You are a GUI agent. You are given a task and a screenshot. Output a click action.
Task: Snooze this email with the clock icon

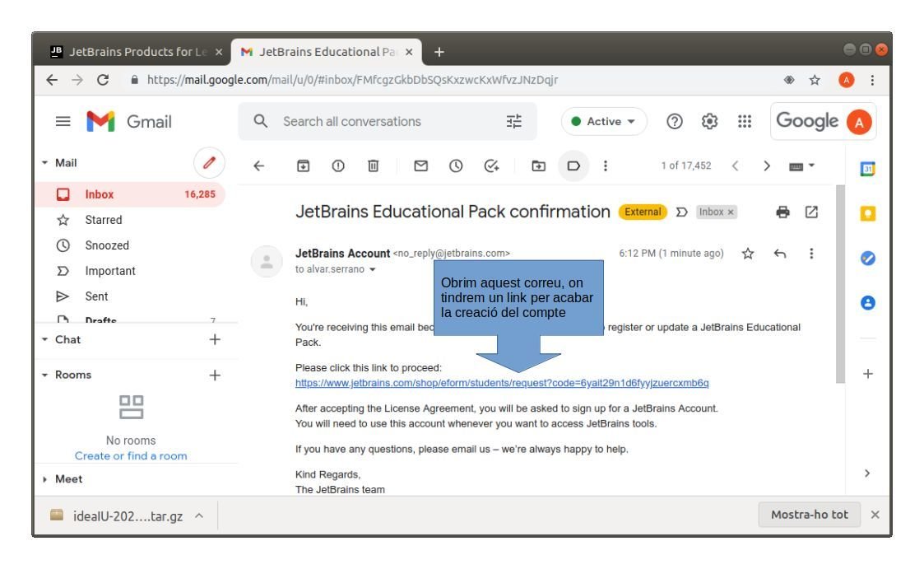pyautogui.click(x=456, y=166)
